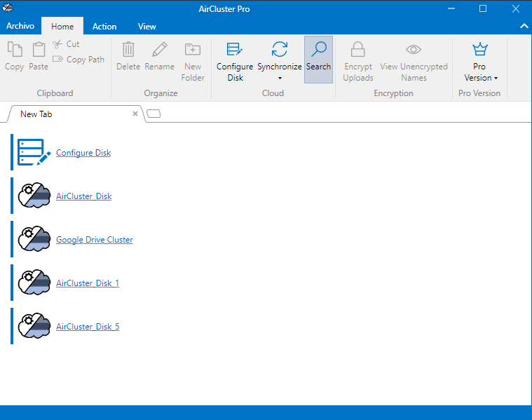Screen dimensions: 532x420
Task: Click the New Folder icon
Action: click(193, 50)
